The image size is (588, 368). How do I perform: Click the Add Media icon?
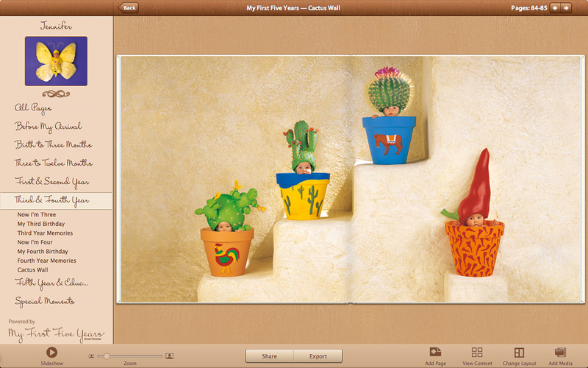point(560,353)
